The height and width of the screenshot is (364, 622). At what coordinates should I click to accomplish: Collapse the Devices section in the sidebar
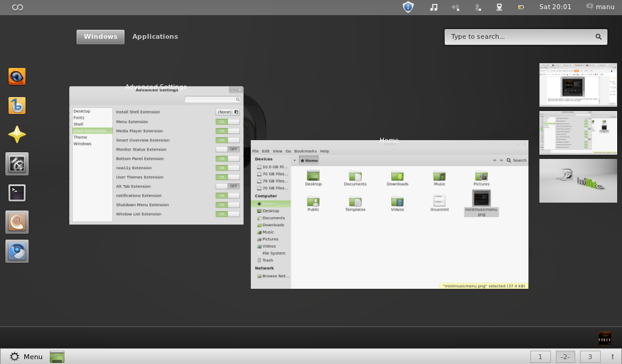coord(263,158)
